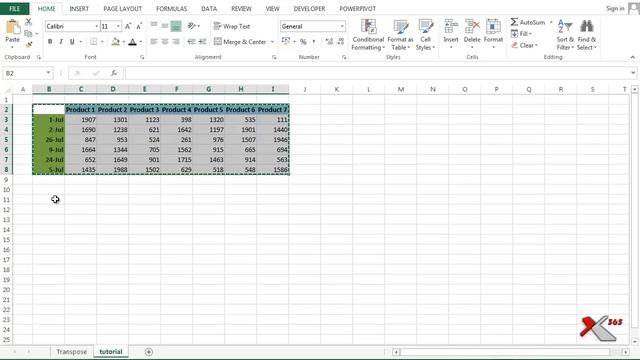Switch to the FORMULAS tab
Screen dimensions: 640x360
(x=171, y=9)
